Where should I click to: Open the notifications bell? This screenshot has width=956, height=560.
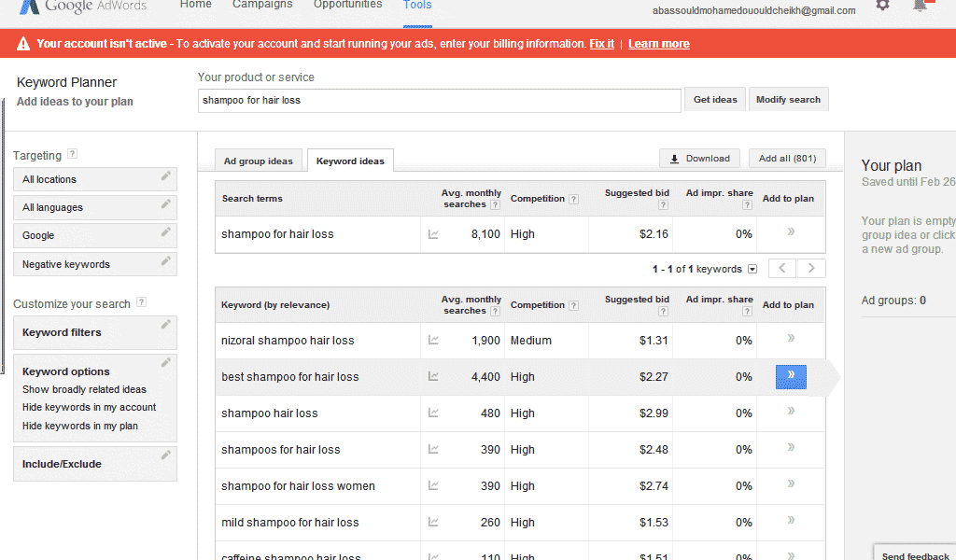click(921, 5)
